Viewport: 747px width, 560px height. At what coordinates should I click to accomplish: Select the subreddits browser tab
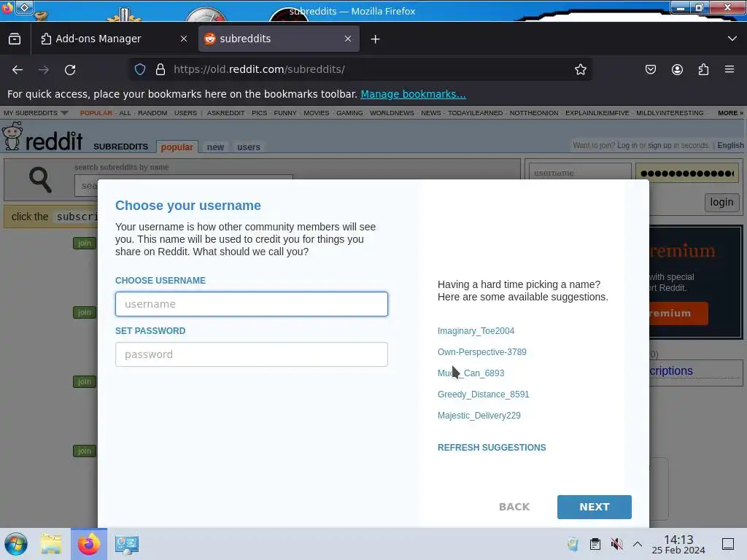click(279, 39)
